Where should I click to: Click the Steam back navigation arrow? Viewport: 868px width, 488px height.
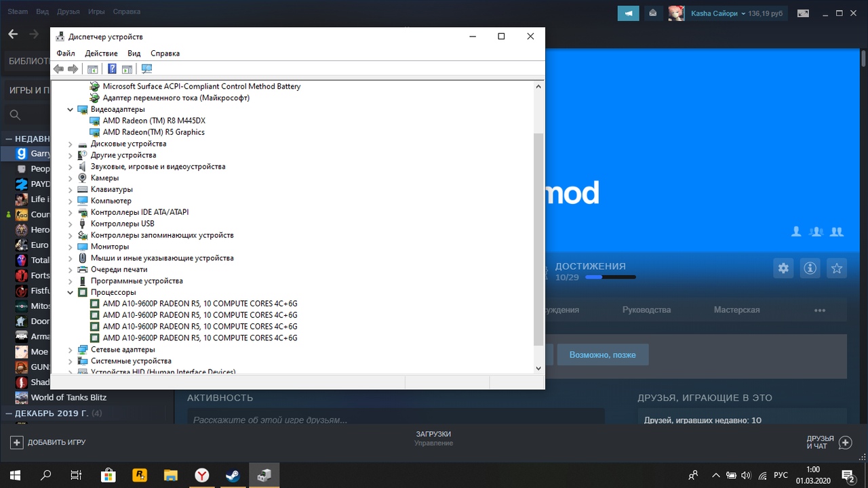pos(12,34)
